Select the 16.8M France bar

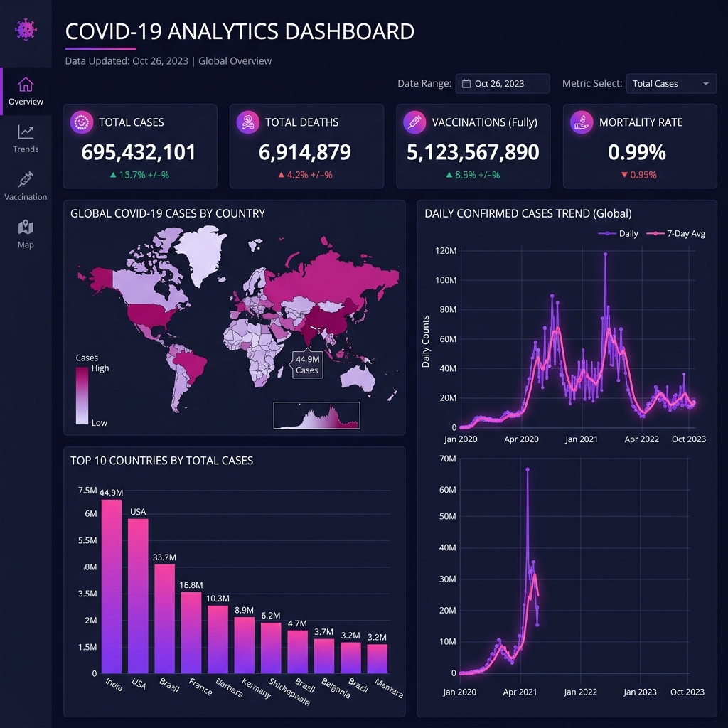[x=191, y=633]
